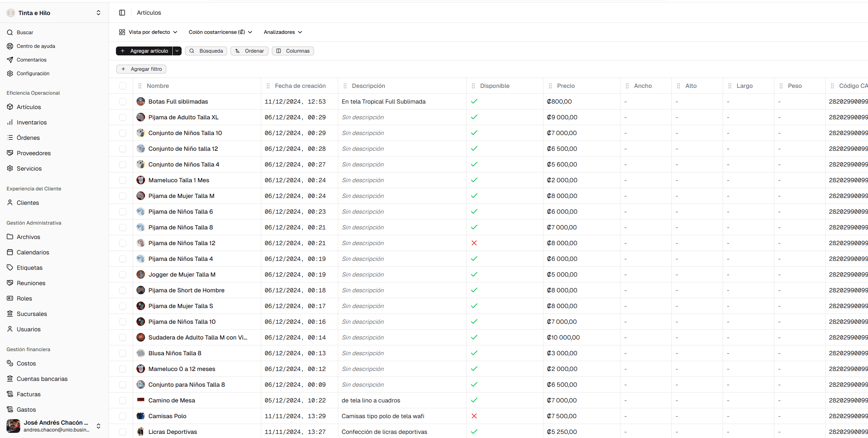Open the Etiquetas section

(x=29, y=267)
